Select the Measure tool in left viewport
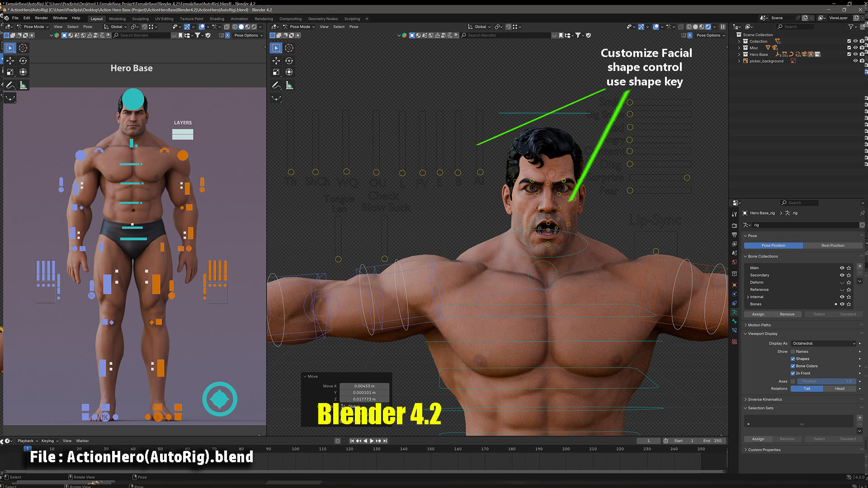The width and height of the screenshot is (868, 488). tap(23, 85)
